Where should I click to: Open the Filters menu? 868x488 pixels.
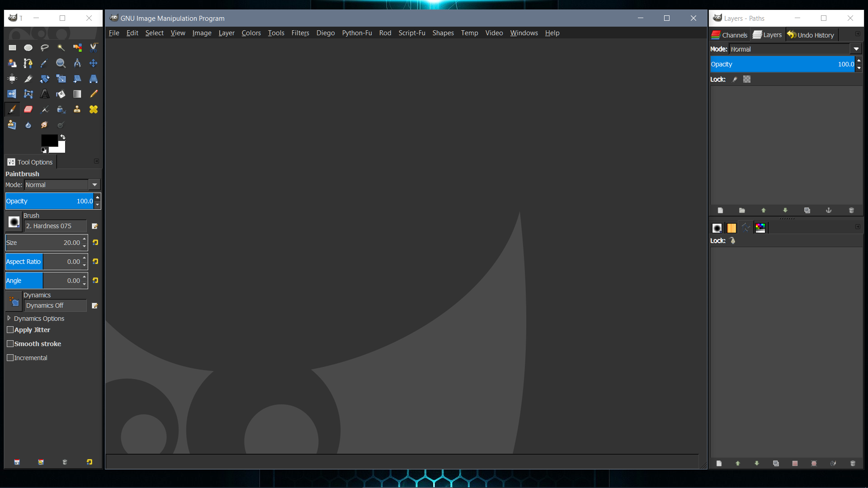(300, 33)
